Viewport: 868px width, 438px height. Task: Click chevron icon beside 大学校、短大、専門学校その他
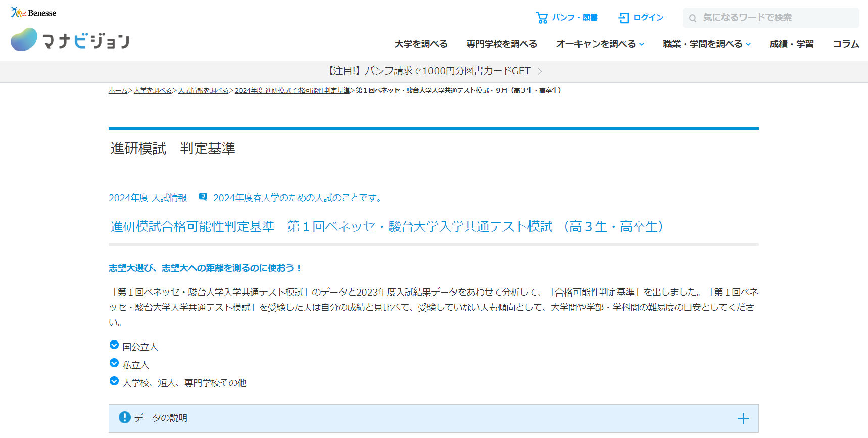(x=114, y=381)
